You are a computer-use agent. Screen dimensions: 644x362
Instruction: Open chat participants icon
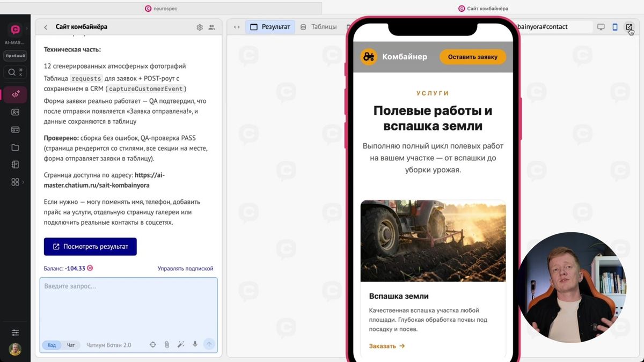tap(211, 27)
